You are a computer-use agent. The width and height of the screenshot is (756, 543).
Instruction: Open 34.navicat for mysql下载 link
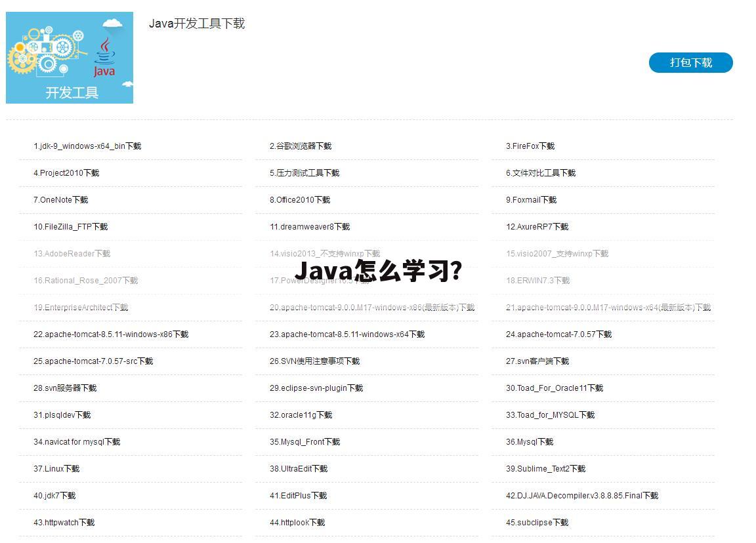point(77,442)
